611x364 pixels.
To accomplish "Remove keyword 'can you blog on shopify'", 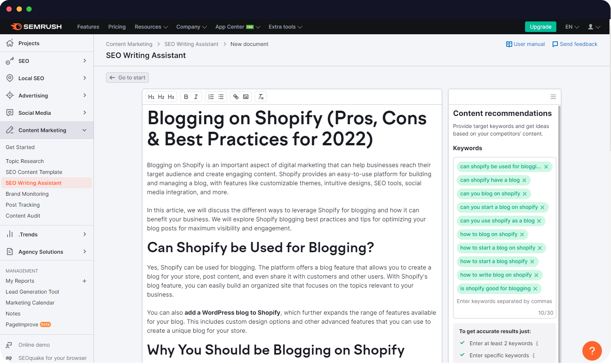I will click(x=525, y=194).
